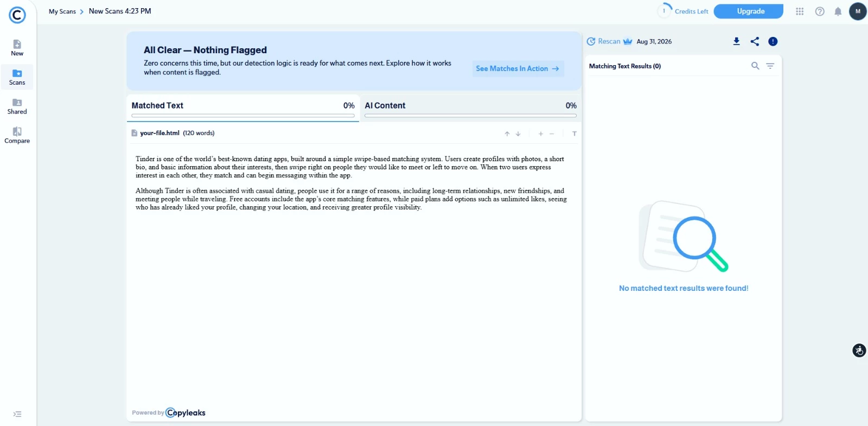
Task: Click the No matched text results message
Action: pos(684,288)
